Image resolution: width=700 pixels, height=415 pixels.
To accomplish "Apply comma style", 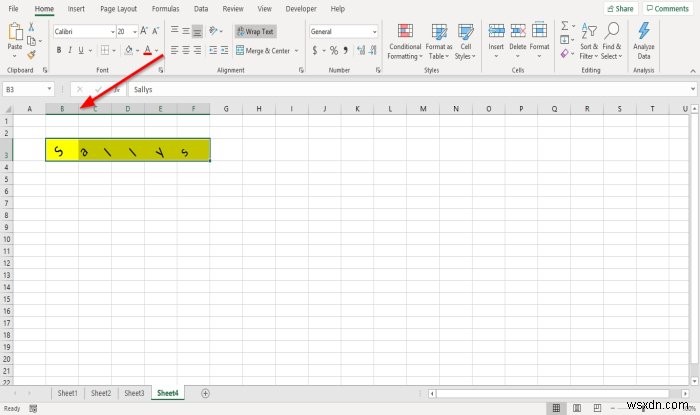I will click(346, 50).
